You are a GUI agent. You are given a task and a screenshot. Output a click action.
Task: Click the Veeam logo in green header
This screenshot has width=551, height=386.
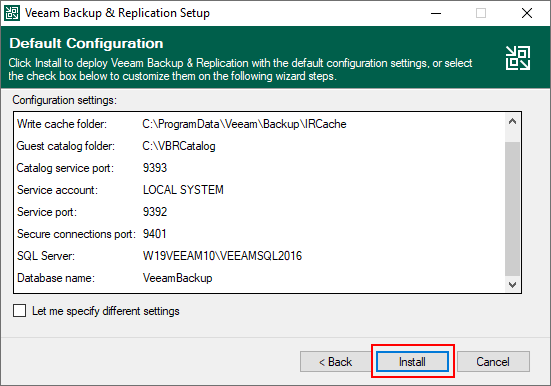(518, 58)
